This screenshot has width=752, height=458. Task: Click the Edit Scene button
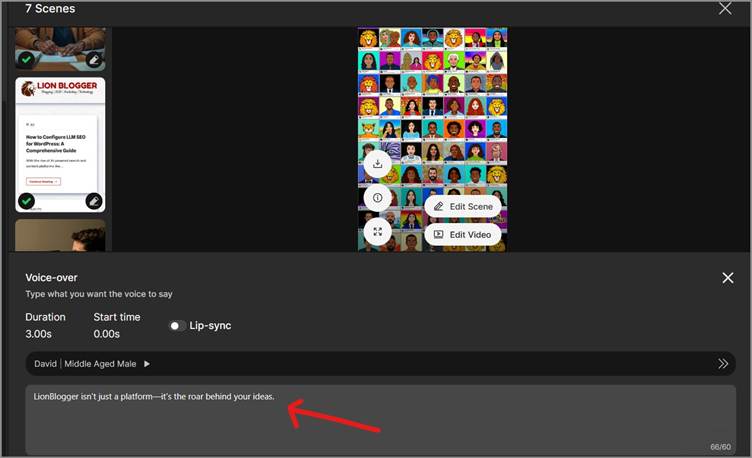[464, 206]
